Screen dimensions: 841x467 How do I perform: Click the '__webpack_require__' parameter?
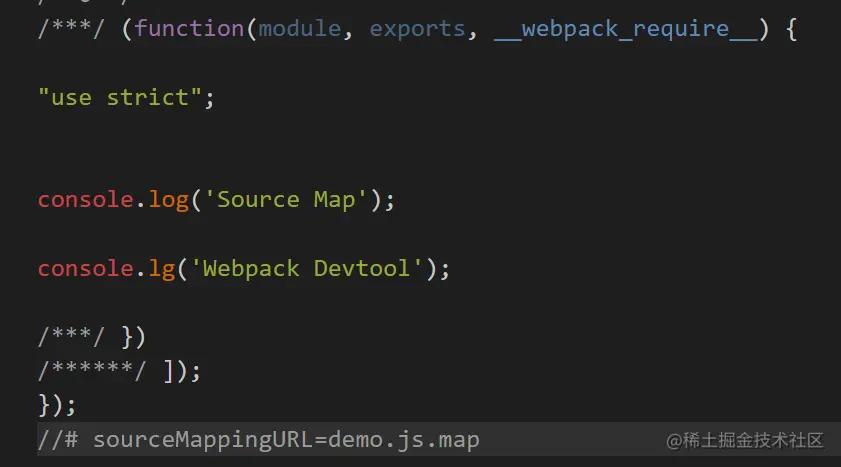pyautogui.click(x=625, y=29)
